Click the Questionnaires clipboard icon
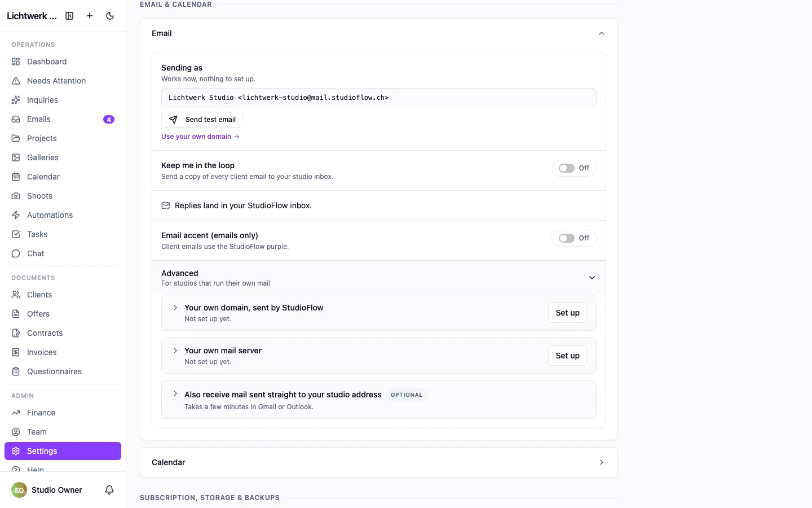The height and width of the screenshot is (508, 812). point(16,371)
